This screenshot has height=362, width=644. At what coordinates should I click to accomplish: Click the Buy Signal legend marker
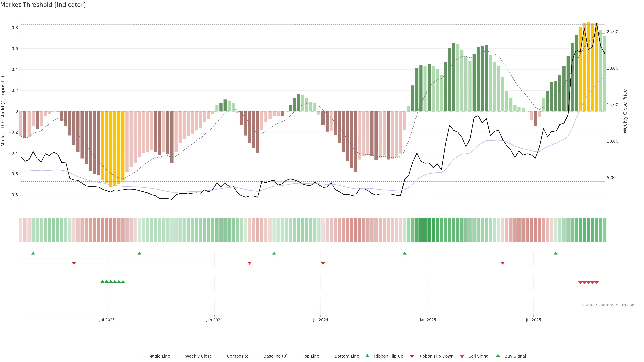[x=498, y=356]
